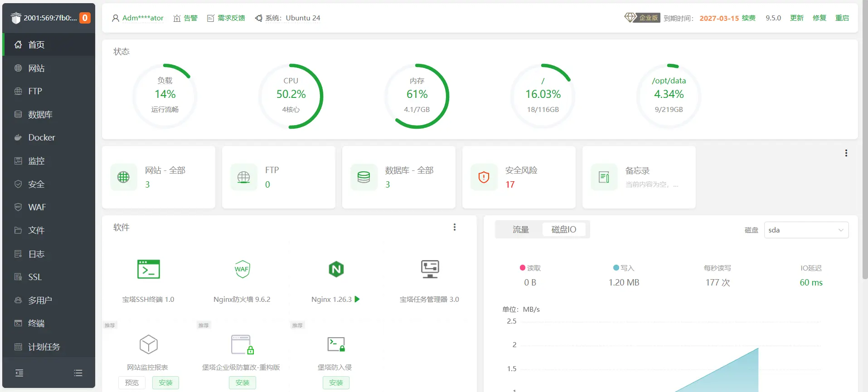
Task: Toggle the sidebar menu list icon at bottom
Action: point(78,373)
